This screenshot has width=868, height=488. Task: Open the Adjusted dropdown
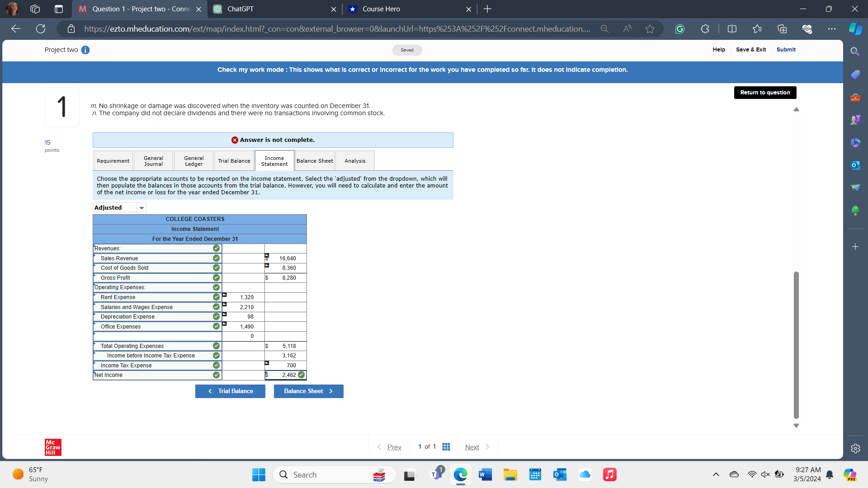(x=142, y=207)
